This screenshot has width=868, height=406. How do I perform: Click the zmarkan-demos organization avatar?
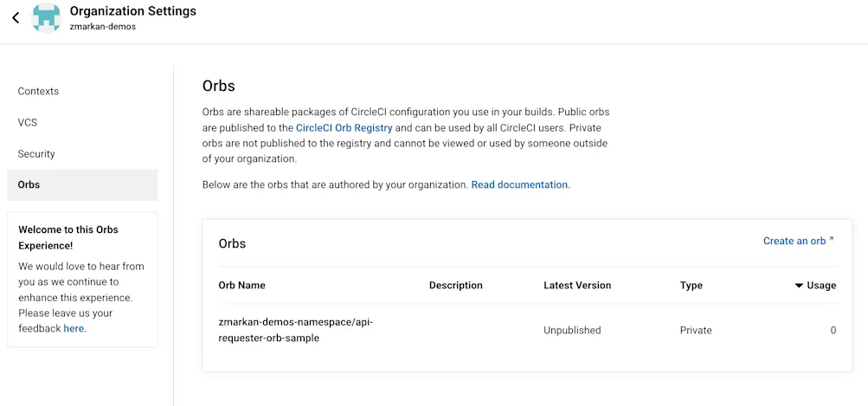(47, 17)
